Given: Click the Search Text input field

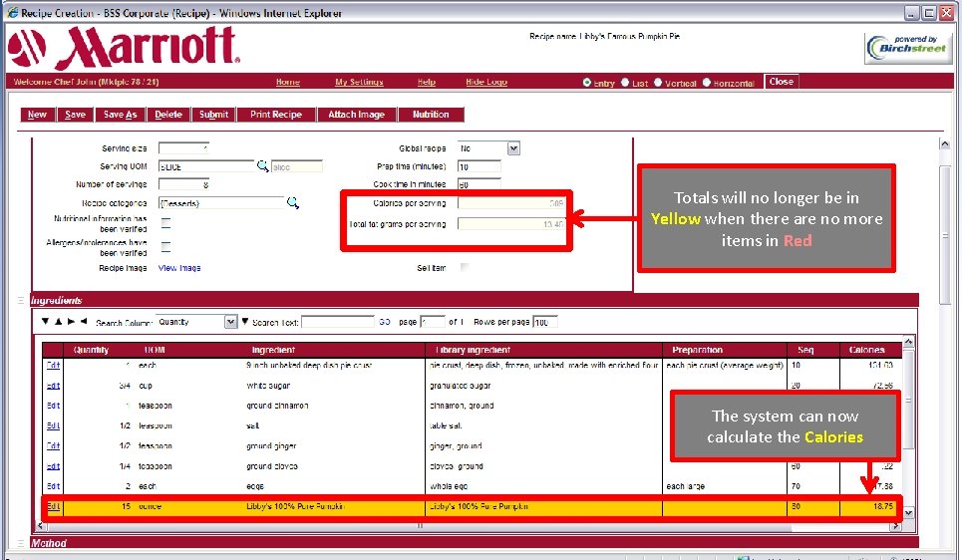Looking at the screenshot, I should click(337, 322).
